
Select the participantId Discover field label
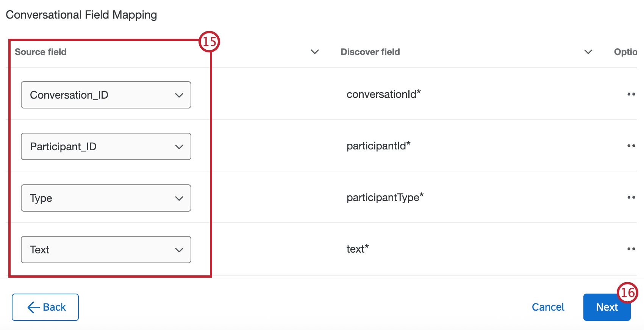pos(378,146)
